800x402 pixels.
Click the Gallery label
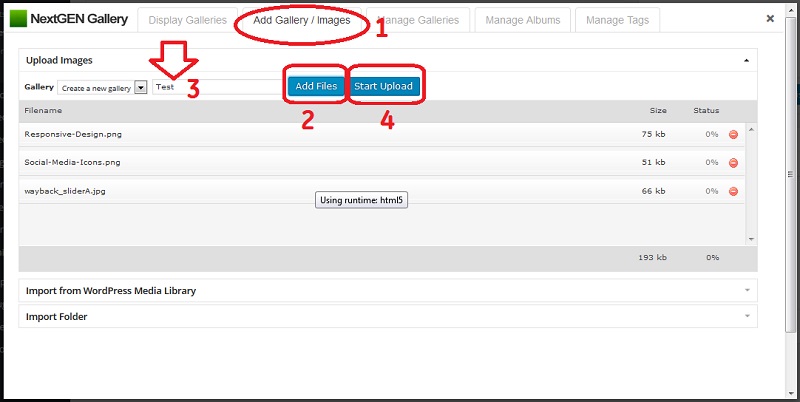coord(39,87)
